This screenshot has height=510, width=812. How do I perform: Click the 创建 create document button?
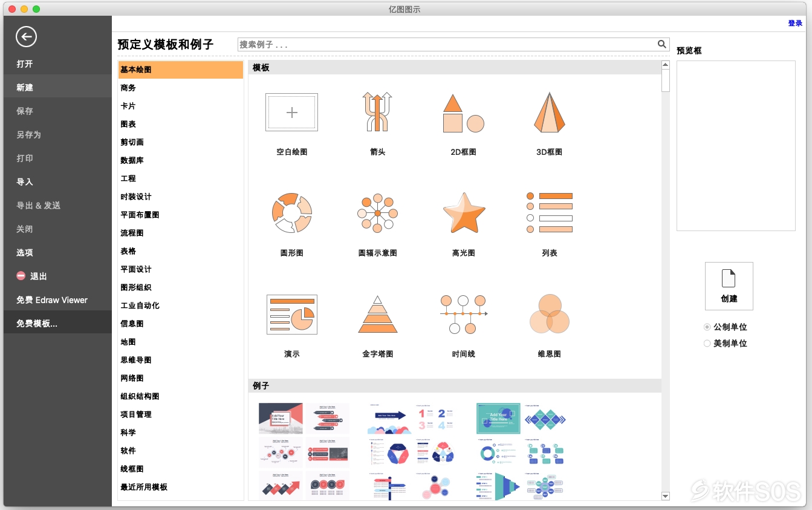point(729,286)
